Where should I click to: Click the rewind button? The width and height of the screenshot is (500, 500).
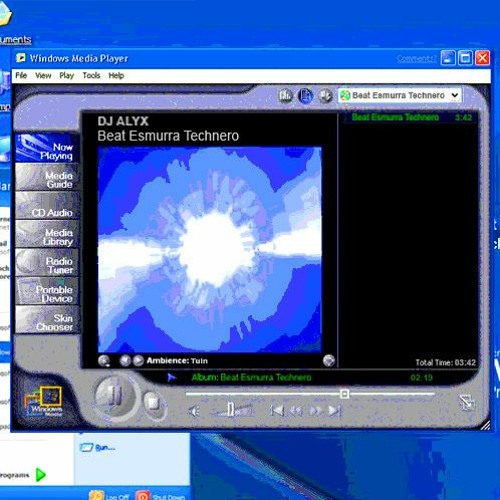pyautogui.click(x=296, y=411)
